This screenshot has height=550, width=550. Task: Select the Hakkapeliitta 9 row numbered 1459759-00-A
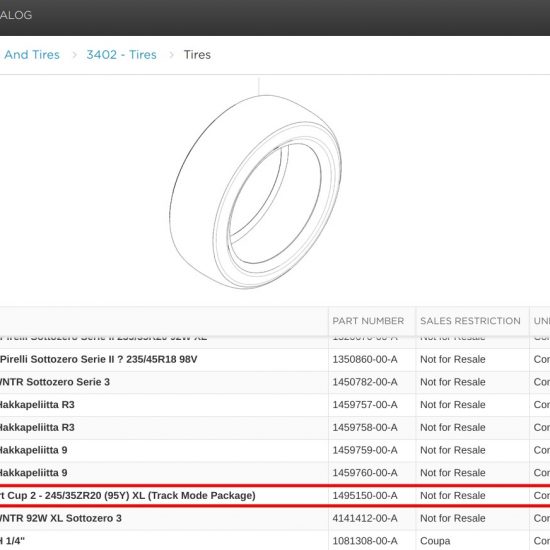[x=275, y=450]
